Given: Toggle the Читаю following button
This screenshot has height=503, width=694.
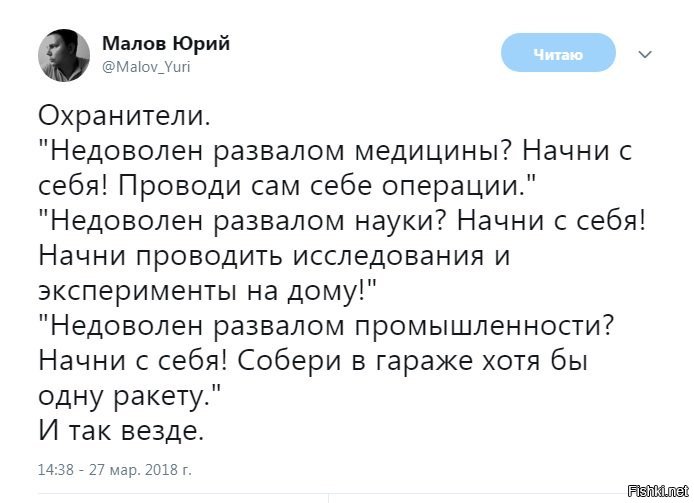Looking at the screenshot, I should tap(558, 53).
